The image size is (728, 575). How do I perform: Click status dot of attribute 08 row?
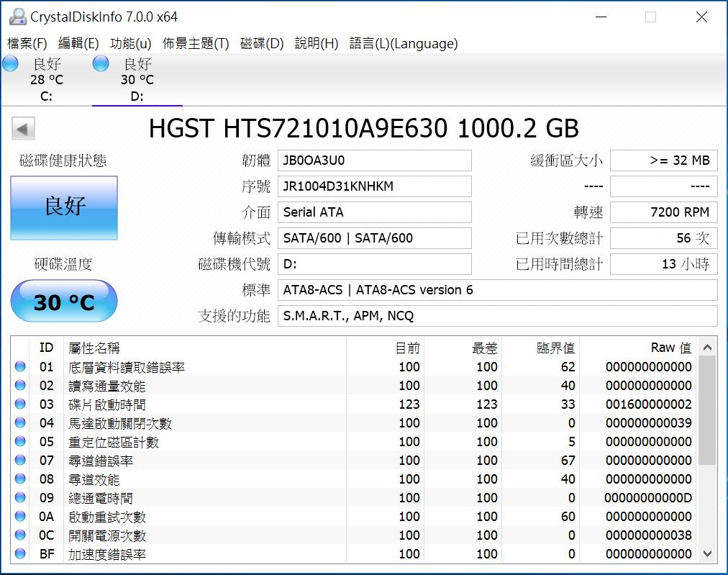coord(20,479)
